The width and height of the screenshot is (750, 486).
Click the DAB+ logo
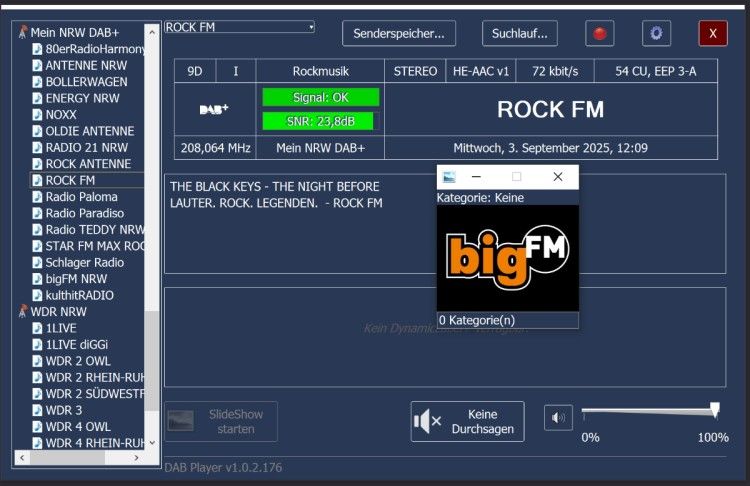[x=214, y=110]
